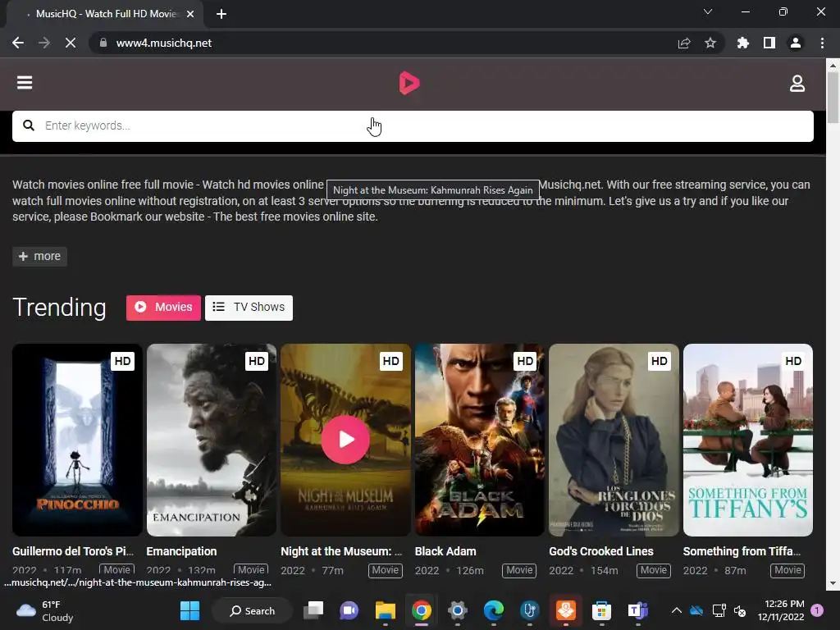
Task: Click the address bar URL www4.musichq.net
Action: coord(164,43)
